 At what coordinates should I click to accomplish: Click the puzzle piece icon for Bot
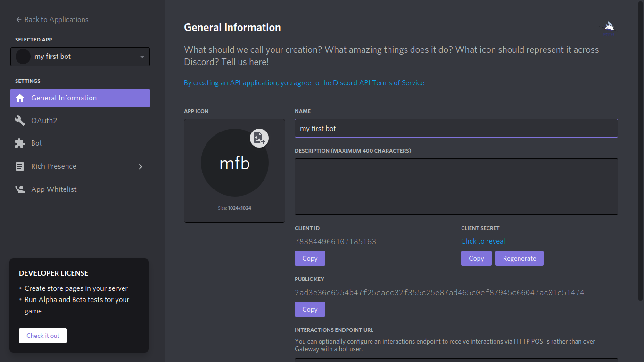click(20, 143)
